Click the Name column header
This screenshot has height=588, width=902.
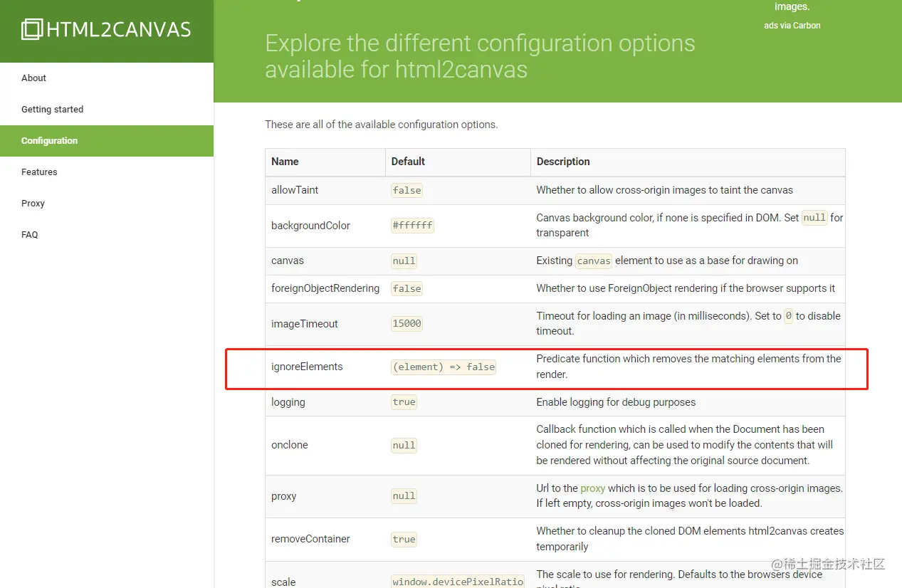[x=285, y=162]
